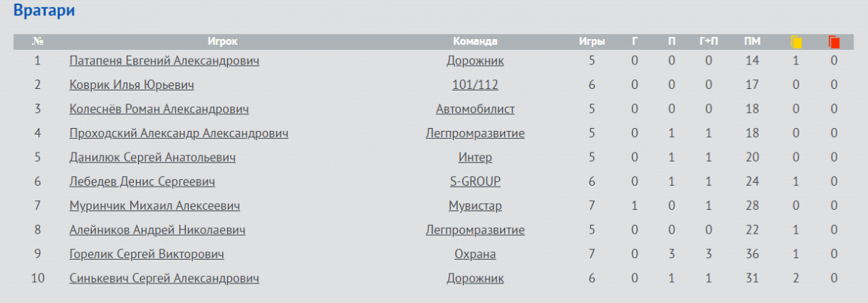Viewport: 868px width, 303px height.
Task: Open player Колеснёв Роман Александрович
Action: [x=159, y=109]
